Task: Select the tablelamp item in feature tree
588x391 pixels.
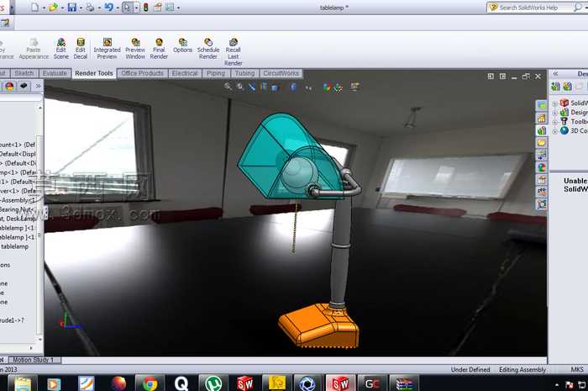Action: pyautogui.click(x=14, y=246)
